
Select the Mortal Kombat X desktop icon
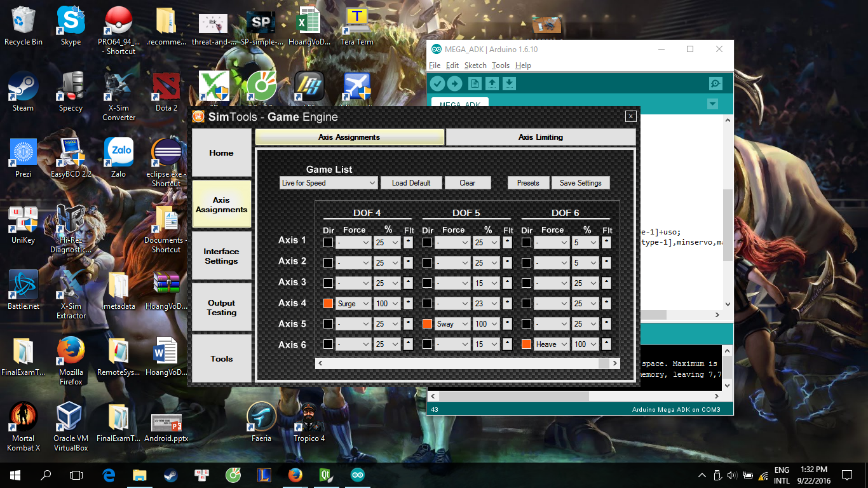24,427
